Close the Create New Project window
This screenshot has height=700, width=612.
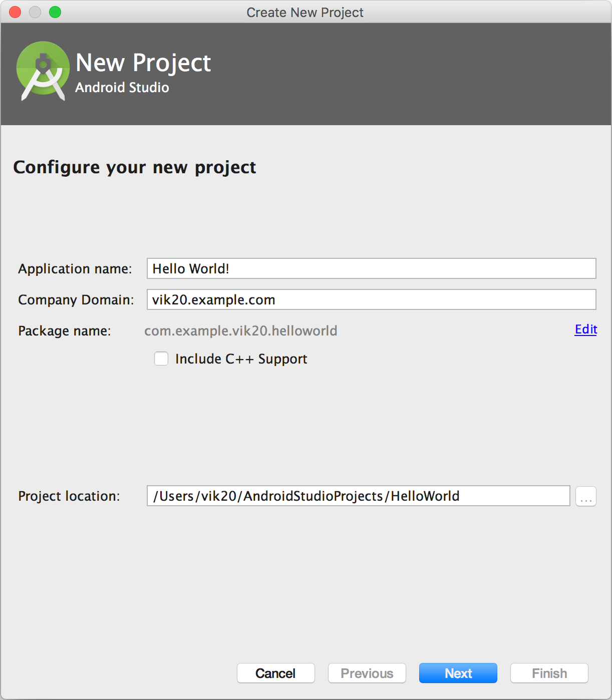(x=15, y=12)
